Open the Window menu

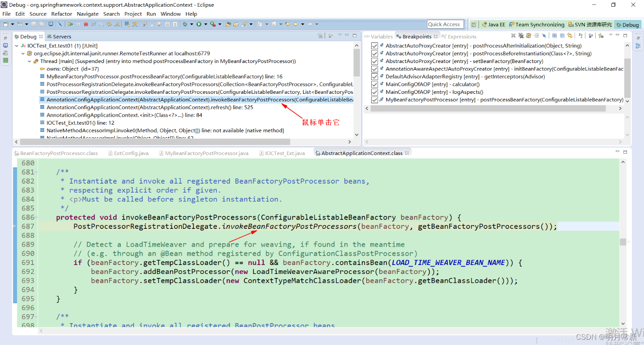[x=171, y=14]
